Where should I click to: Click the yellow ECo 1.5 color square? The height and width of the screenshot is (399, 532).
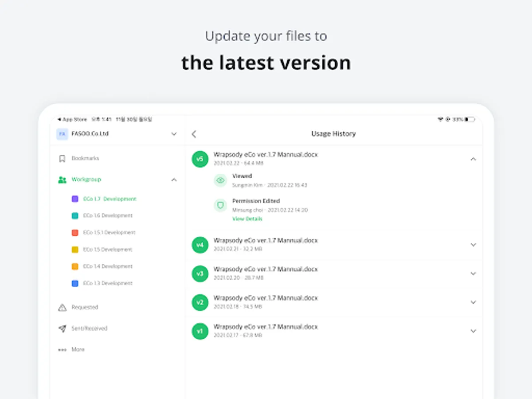tap(75, 250)
